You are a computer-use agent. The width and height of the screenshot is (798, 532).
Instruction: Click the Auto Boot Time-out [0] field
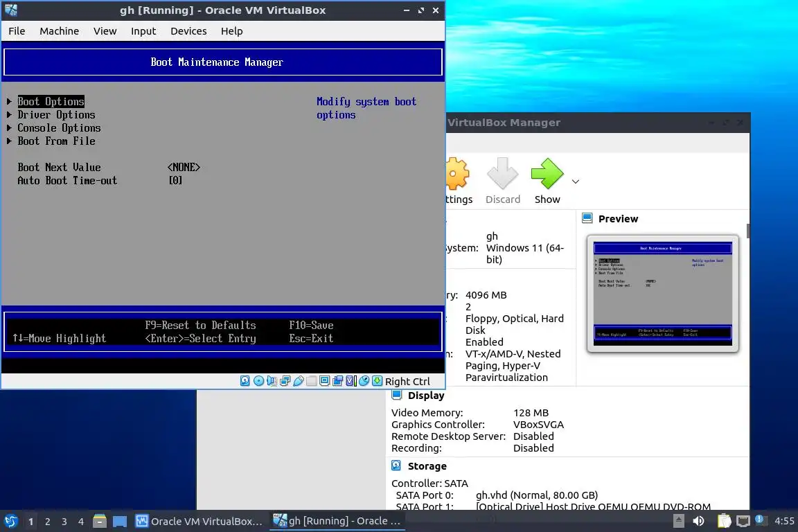175,180
